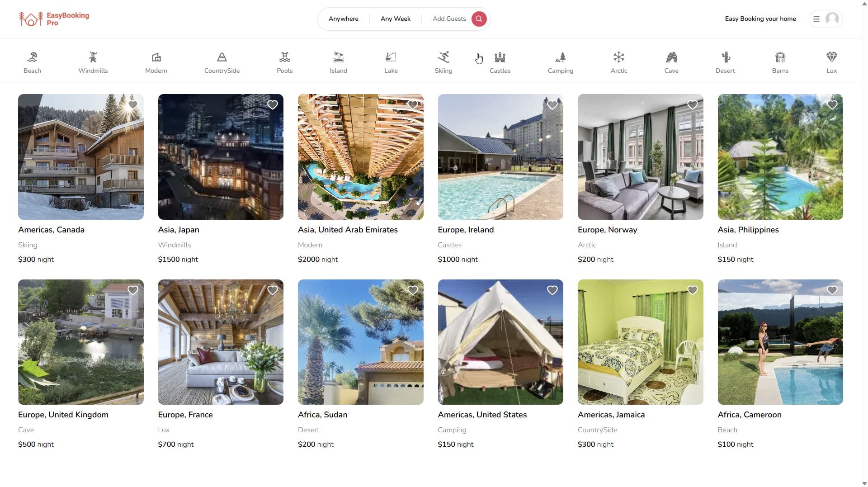The width and height of the screenshot is (868, 487).
Task: Click the $1500 night price
Action: pyautogui.click(x=178, y=260)
